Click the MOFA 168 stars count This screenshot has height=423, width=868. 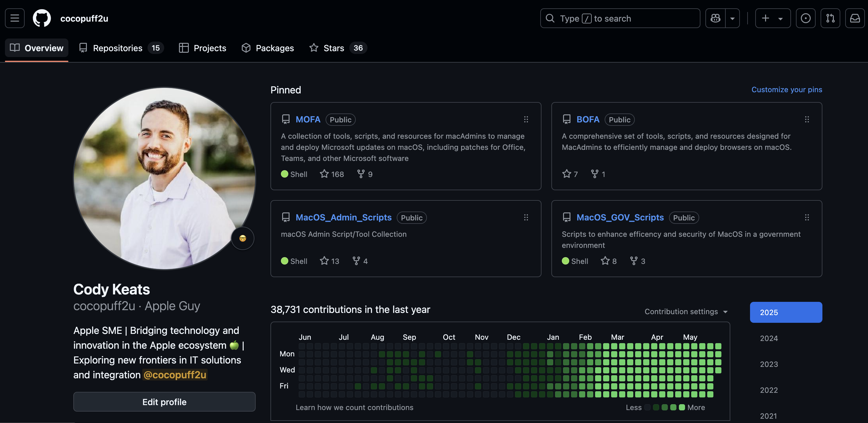coord(332,174)
